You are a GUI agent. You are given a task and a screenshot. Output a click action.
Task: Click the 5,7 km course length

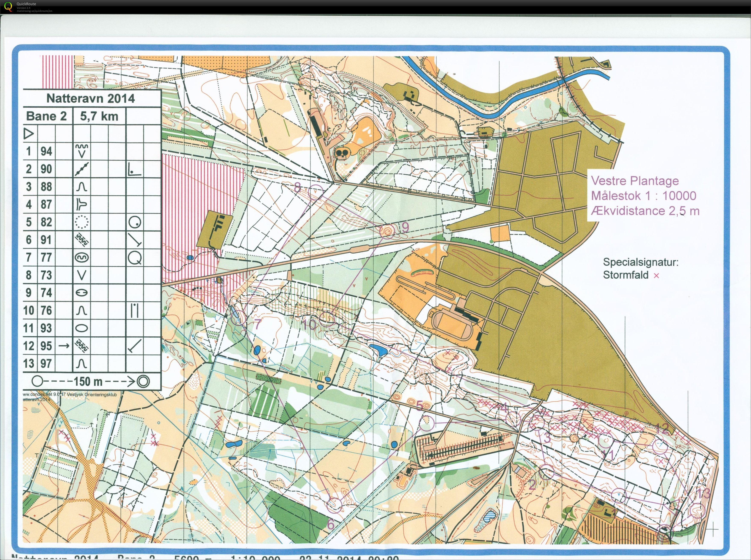click(x=99, y=116)
